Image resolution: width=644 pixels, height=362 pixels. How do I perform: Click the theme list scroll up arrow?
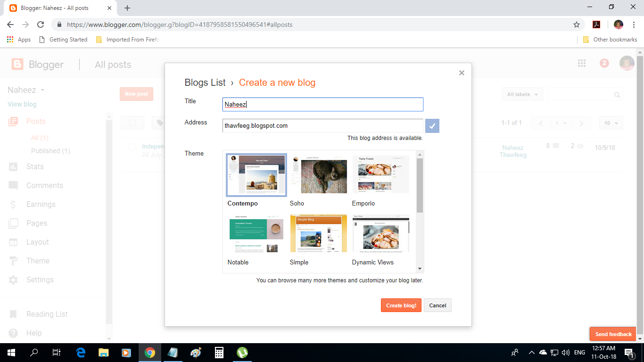(x=420, y=154)
